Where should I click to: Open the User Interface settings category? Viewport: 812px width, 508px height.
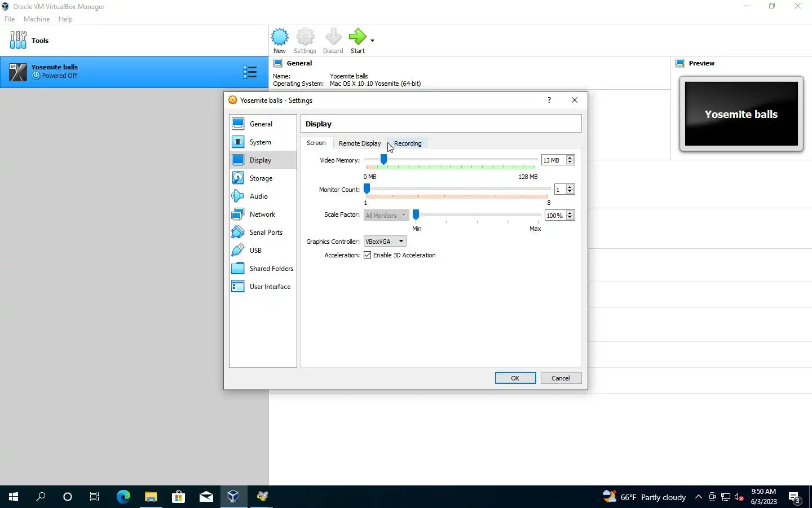(x=263, y=287)
